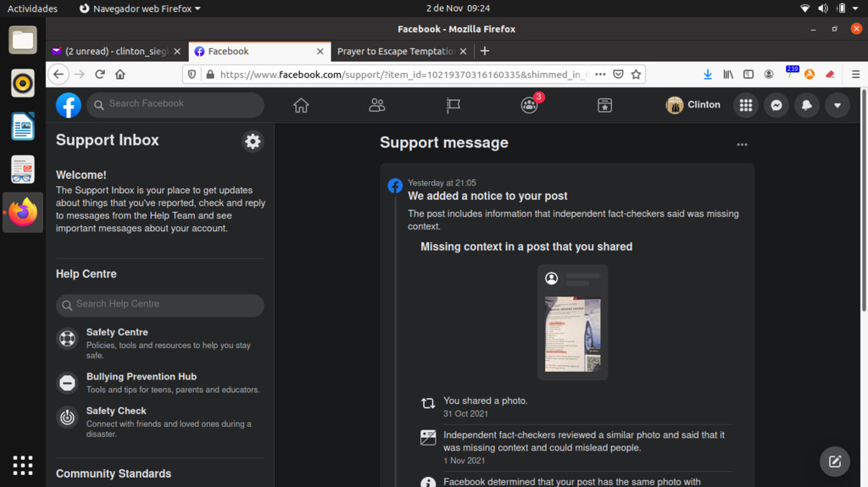Open the Facebook apps grid menu
868x487 pixels.
[x=745, y=105]
